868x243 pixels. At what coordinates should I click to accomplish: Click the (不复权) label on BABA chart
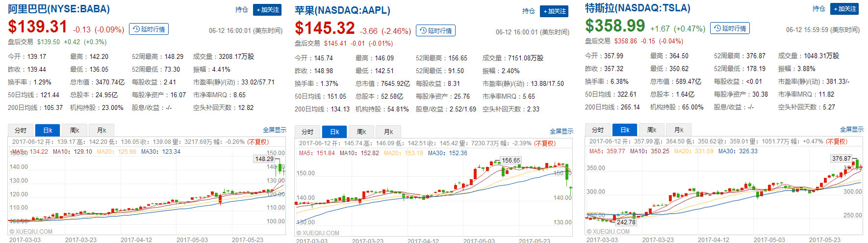[258, 142]
